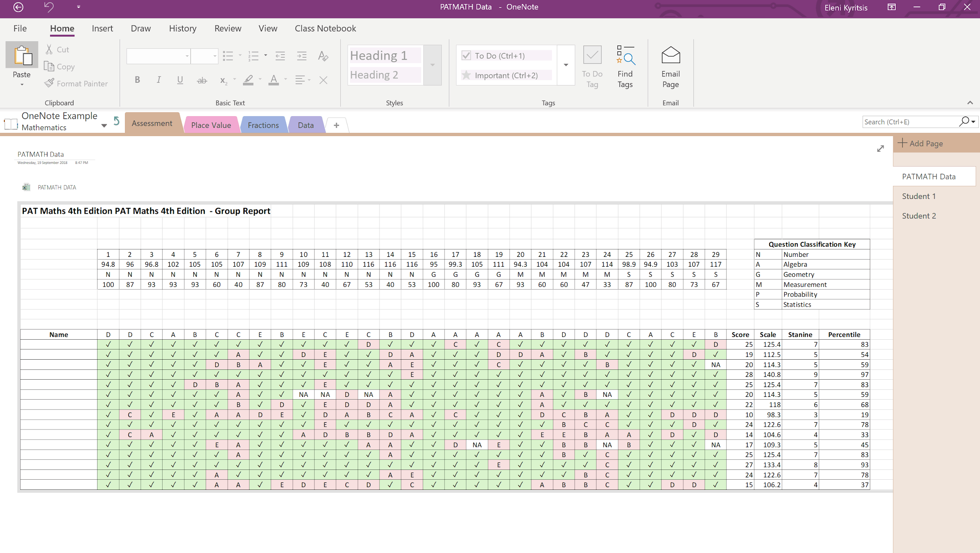Expand the Tags gallery dropdown
Screen dimensions: 980x553
pyautogui.click(x=566, y=65)
